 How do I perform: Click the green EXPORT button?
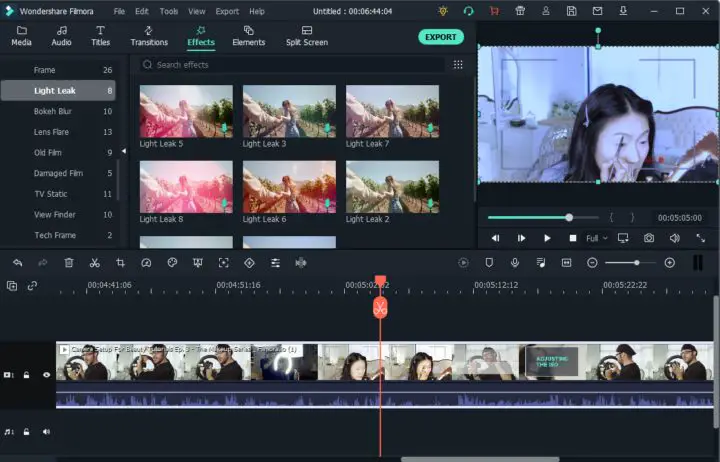[x=440, y=37]
